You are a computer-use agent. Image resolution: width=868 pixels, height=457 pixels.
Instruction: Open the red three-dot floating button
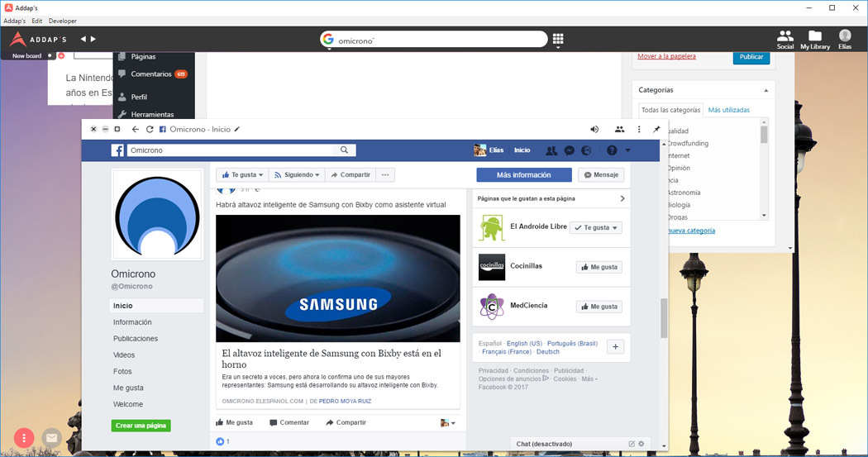point(24,438)
